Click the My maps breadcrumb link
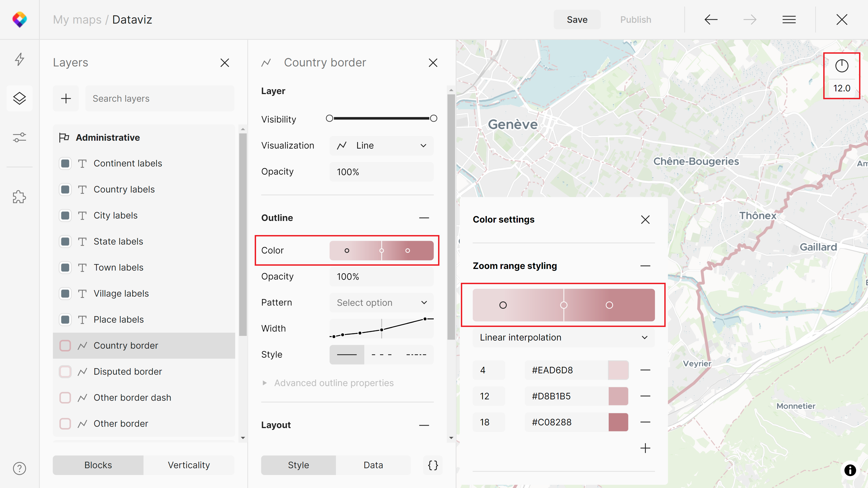 [77, 20]
